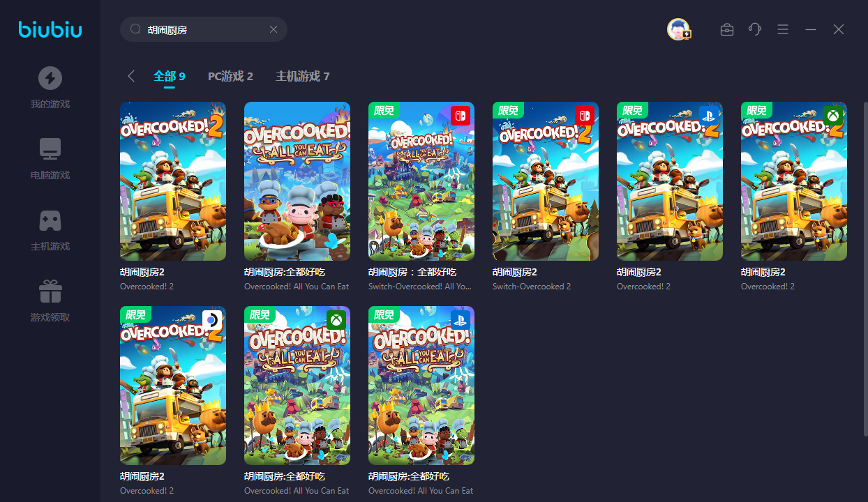
Task: Go back using the left chevron
Action: point(131,76)
